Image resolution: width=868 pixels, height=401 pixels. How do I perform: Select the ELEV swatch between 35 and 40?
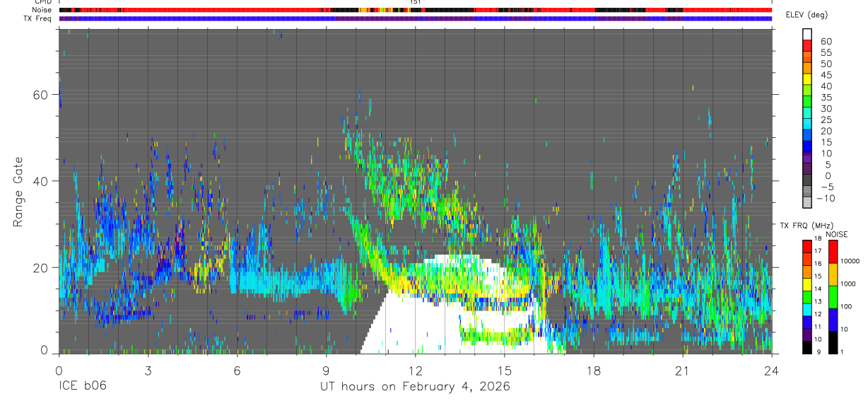[808, 91]
